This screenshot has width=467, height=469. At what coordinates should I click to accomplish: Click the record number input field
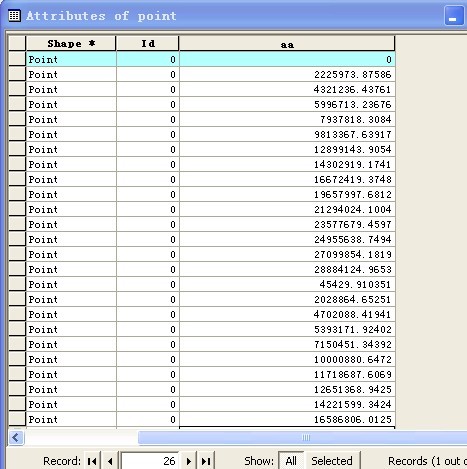tap(150, 461)
